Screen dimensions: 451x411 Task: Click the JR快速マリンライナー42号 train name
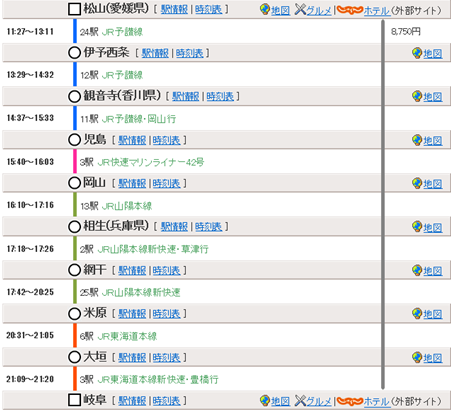[151, 162]
